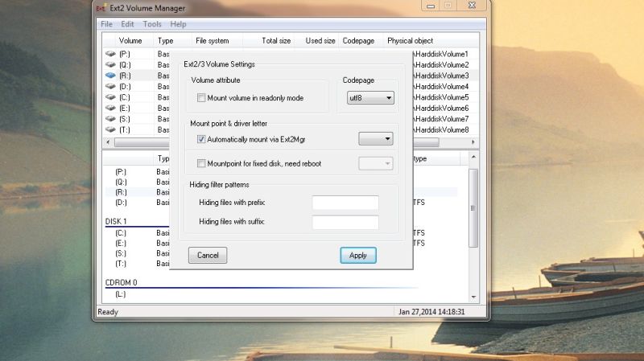Click the Ready status bar text

pyautogui.click(x=108, y=312)
